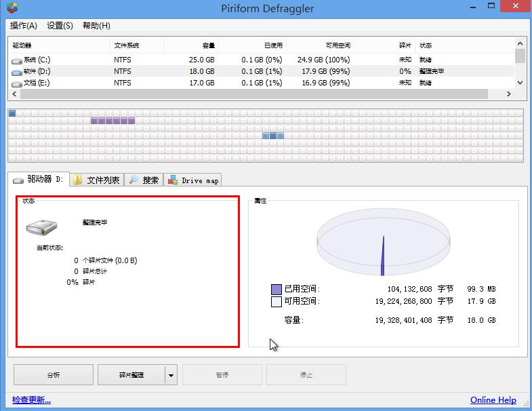This screenshot has height=411, width=532.
Task: Click the 整理完毕 status cell for D:
Action: coord(432,71)
